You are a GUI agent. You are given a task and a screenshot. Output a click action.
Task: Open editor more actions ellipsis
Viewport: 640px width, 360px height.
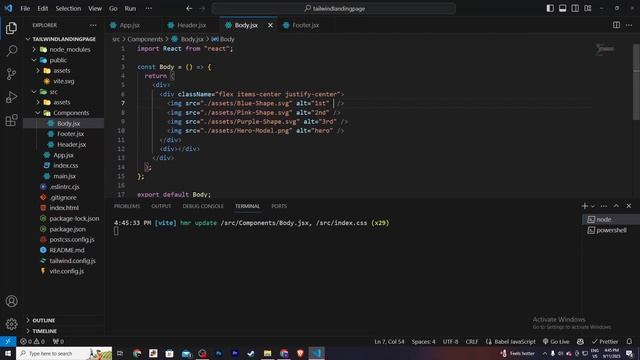(629, 25)
